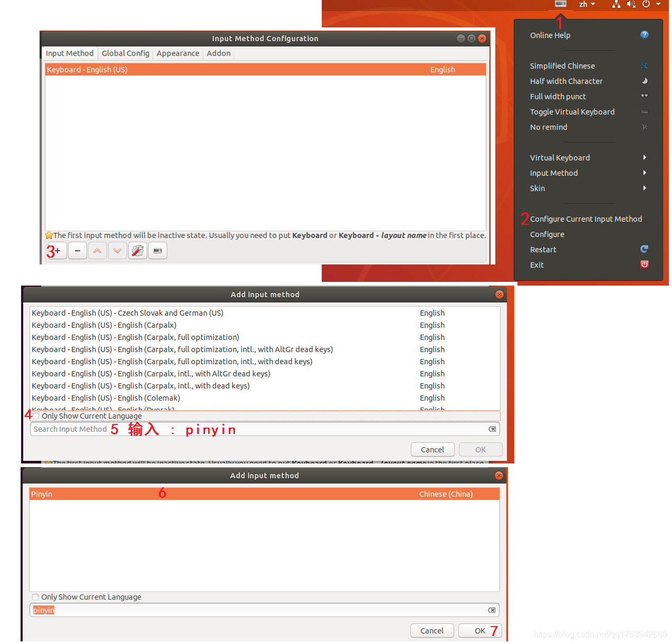Switch to the Global Config tab
Image resolution: width=672 pixels, height=644 pixels.
click(125, 53)
